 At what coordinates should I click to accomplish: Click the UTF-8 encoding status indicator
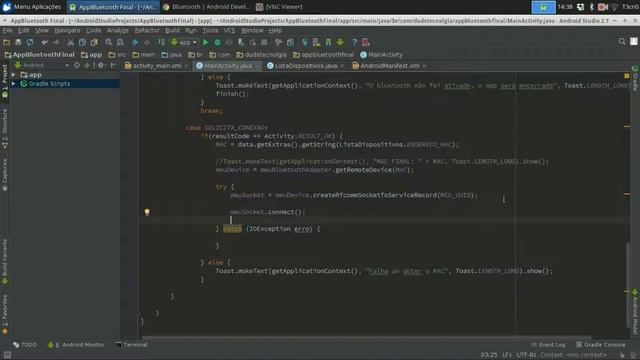click(x=526, y=355)
